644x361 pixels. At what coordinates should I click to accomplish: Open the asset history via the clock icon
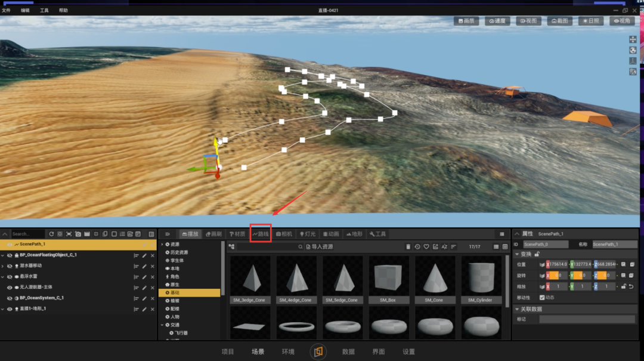point(417,246)
